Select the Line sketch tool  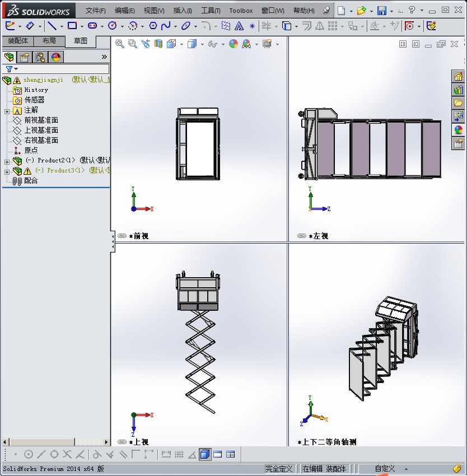point(52,26)
